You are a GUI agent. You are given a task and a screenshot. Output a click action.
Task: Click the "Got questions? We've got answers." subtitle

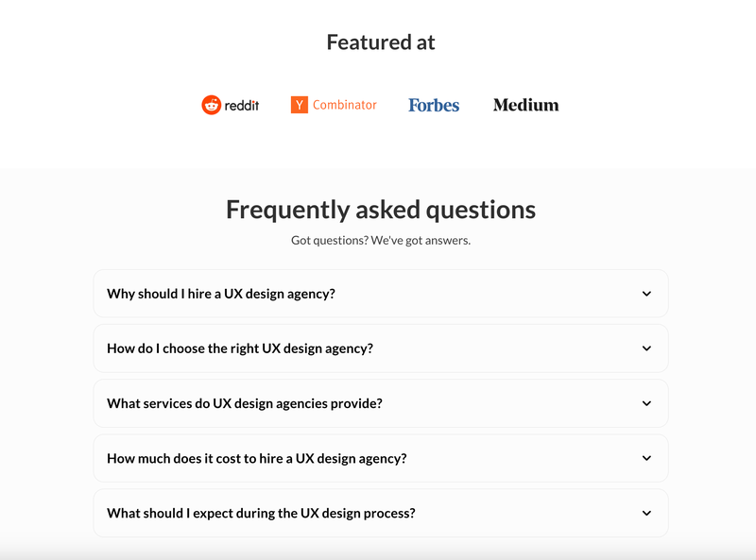click(x=381, y=240)
